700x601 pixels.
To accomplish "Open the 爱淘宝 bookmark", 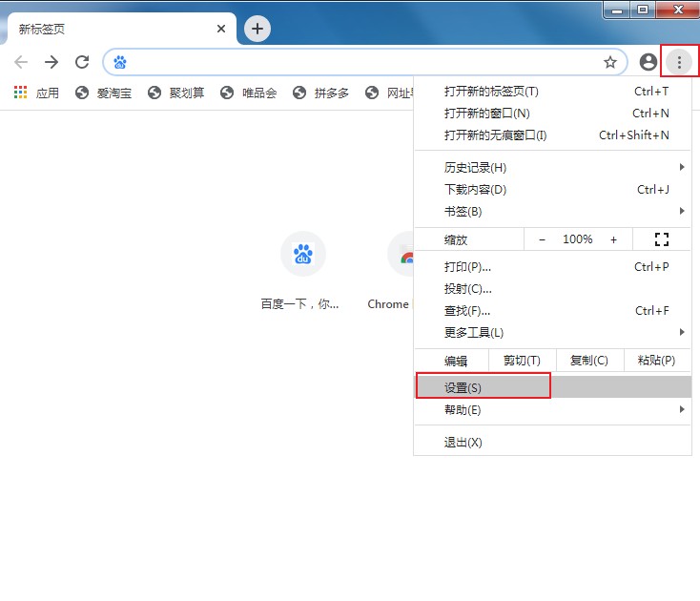I will (x=103, y=93).
